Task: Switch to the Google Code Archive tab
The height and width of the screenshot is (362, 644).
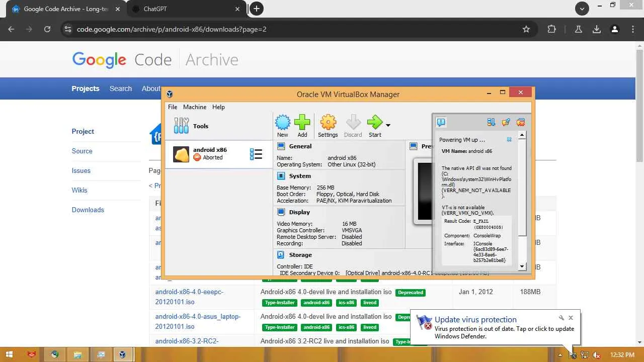Action: tap(65, 9)
